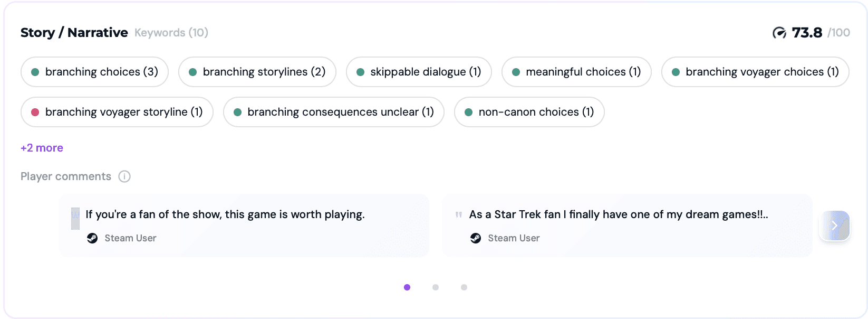Open the 'Star Trek fan' comment card
The height and width of the screenshot is (319, 868).
pyautogui.click(x=627, y=226)
